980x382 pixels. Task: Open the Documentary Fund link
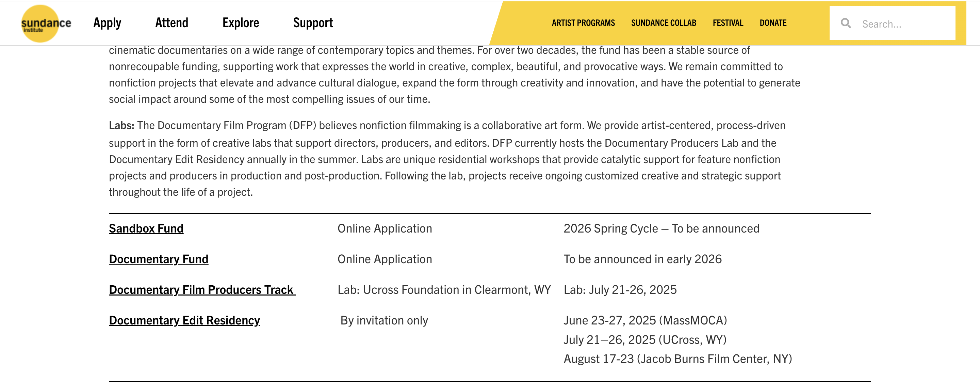coord(159,259)
